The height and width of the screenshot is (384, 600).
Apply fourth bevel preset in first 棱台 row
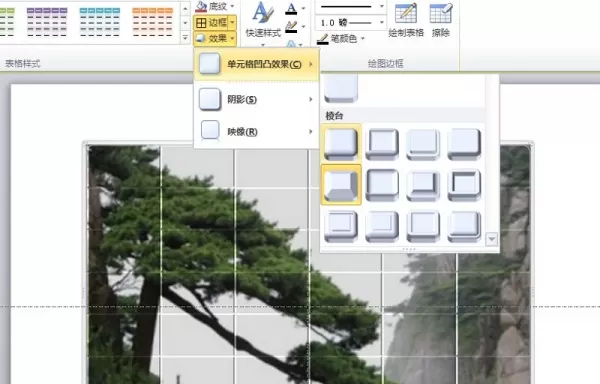click(x=464, y=144)
